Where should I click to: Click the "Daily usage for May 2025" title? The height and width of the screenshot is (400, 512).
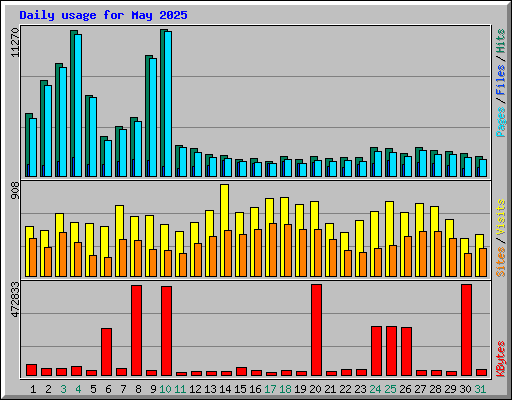[103, 15]
